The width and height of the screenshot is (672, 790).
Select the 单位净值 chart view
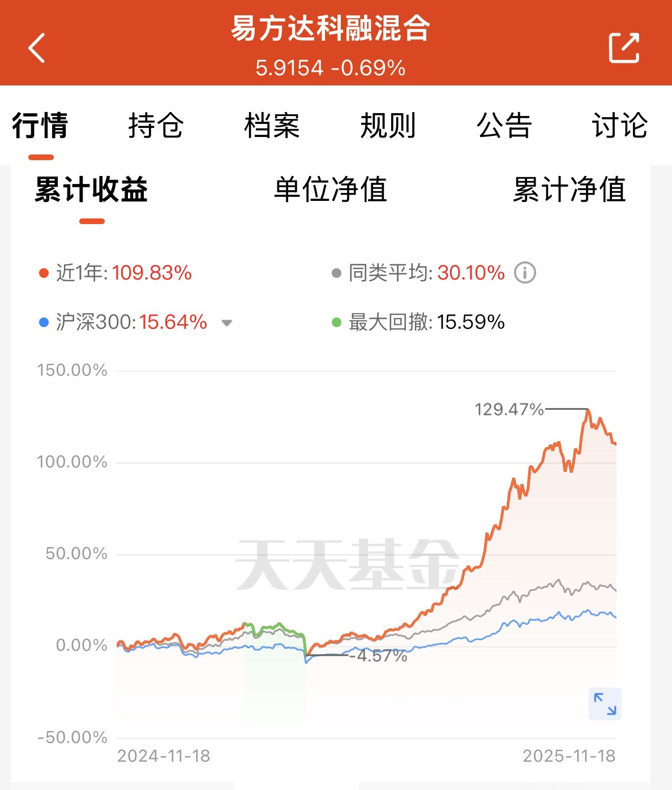click(331, 190)
